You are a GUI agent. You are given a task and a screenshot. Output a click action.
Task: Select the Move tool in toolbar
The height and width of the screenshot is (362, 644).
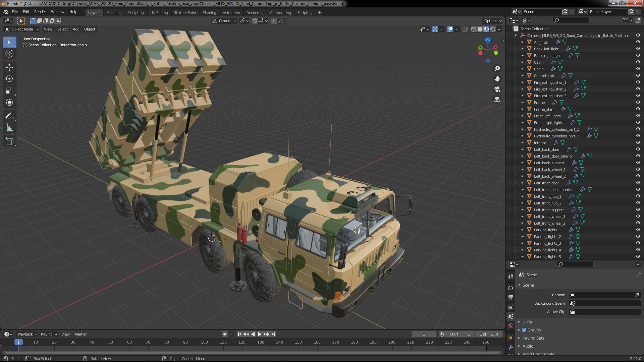(x=9, y=67)
